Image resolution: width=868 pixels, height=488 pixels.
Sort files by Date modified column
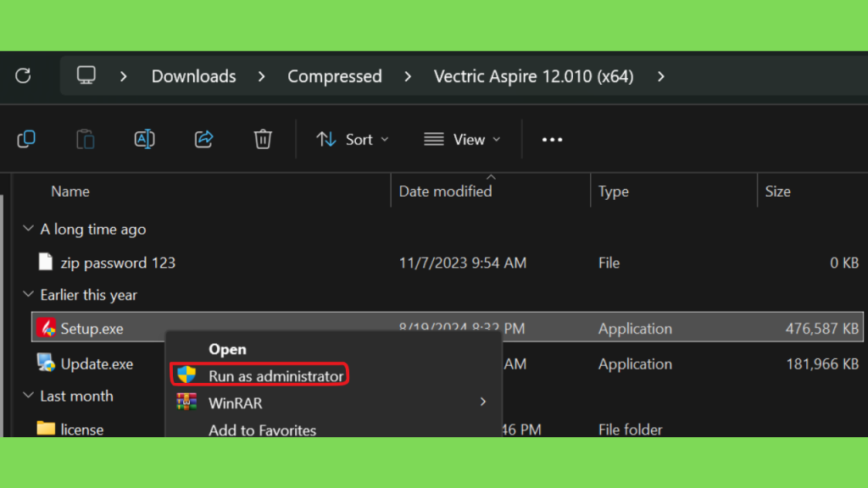tap(446, 191)
